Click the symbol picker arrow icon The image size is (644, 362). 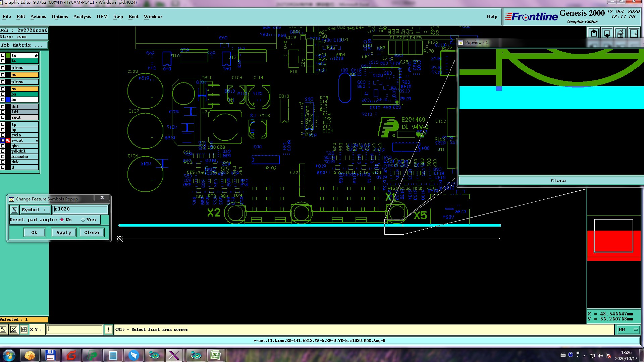click(14, 210)
